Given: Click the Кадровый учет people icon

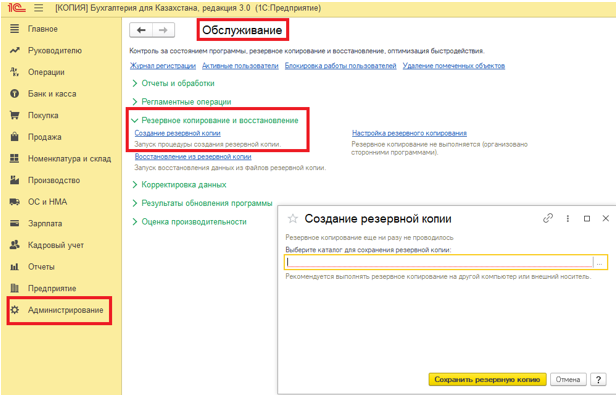Looking at the screenshot, I should click(x=15, y=245).
